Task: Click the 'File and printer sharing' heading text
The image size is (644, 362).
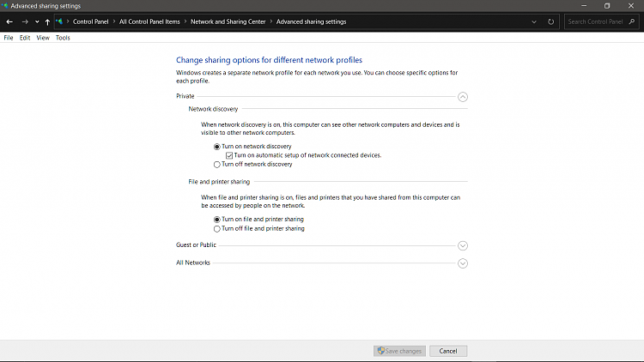Action: [x=219, y=182]
